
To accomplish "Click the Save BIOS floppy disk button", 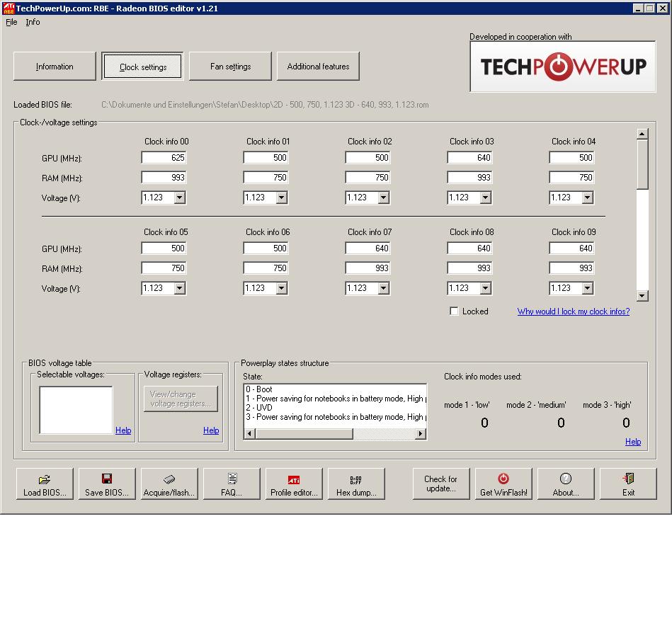I will point(107,484).
